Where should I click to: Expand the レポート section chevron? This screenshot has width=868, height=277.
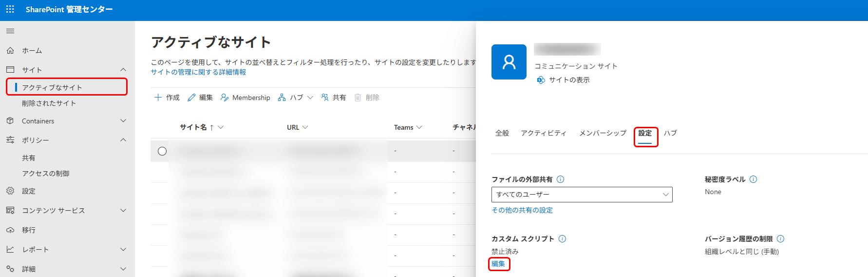123,249
